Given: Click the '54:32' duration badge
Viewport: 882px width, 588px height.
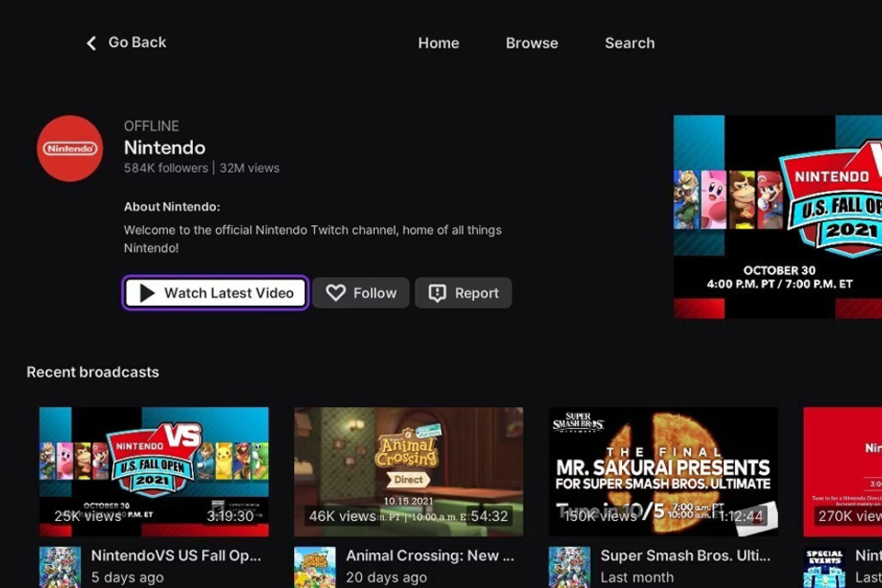Looking at the screenshot, I should [x=489, y=516].
